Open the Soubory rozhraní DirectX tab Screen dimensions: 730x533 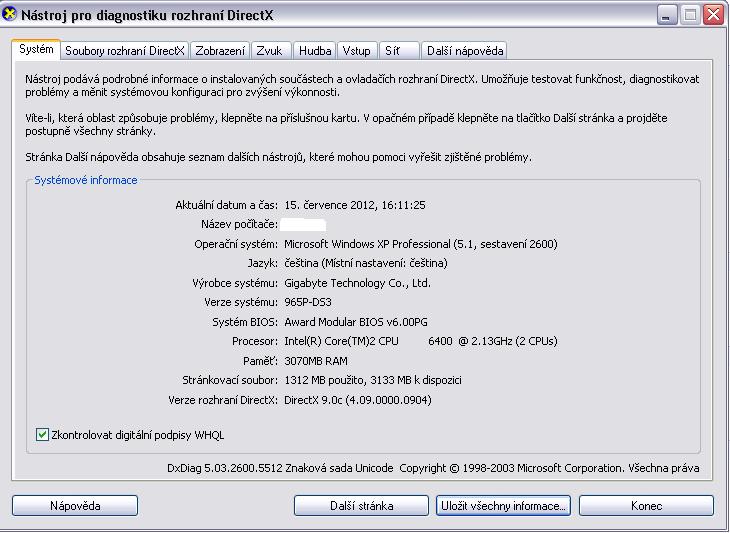(124, 51)
